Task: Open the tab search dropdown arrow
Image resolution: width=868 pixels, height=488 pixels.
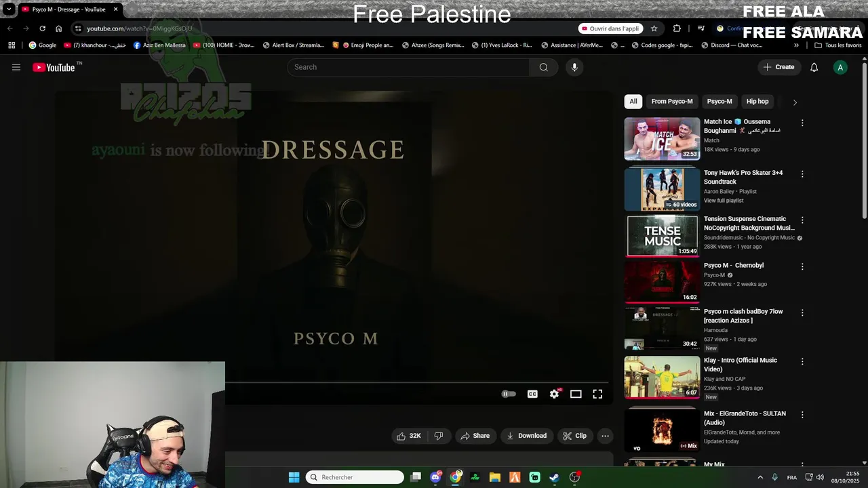Action: 9,9
